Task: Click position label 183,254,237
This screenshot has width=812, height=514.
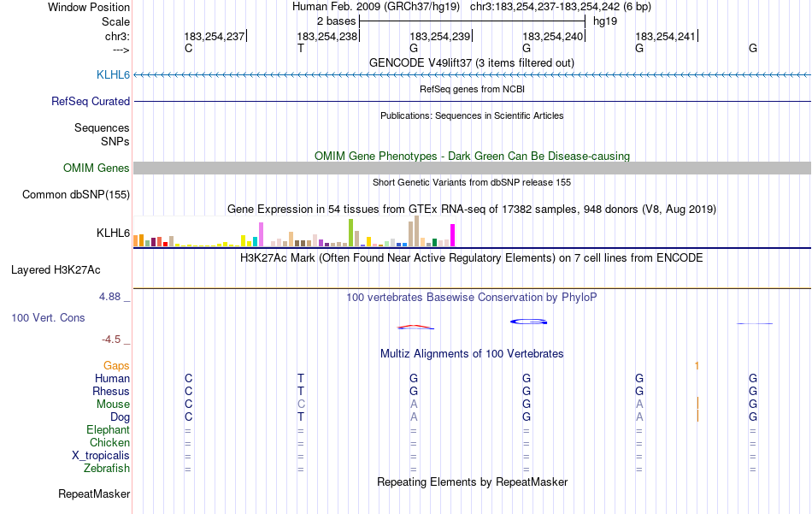Action: pos(215,36)
